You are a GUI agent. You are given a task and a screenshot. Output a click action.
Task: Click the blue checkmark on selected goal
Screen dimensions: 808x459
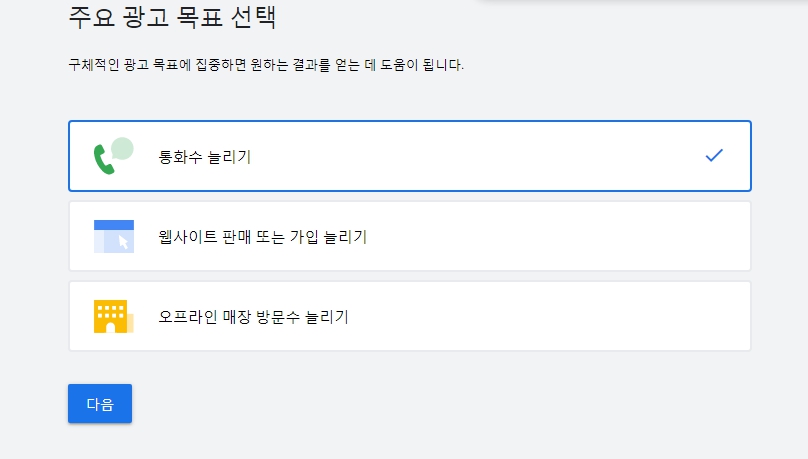pyautogui.click(x=714, y=155)
